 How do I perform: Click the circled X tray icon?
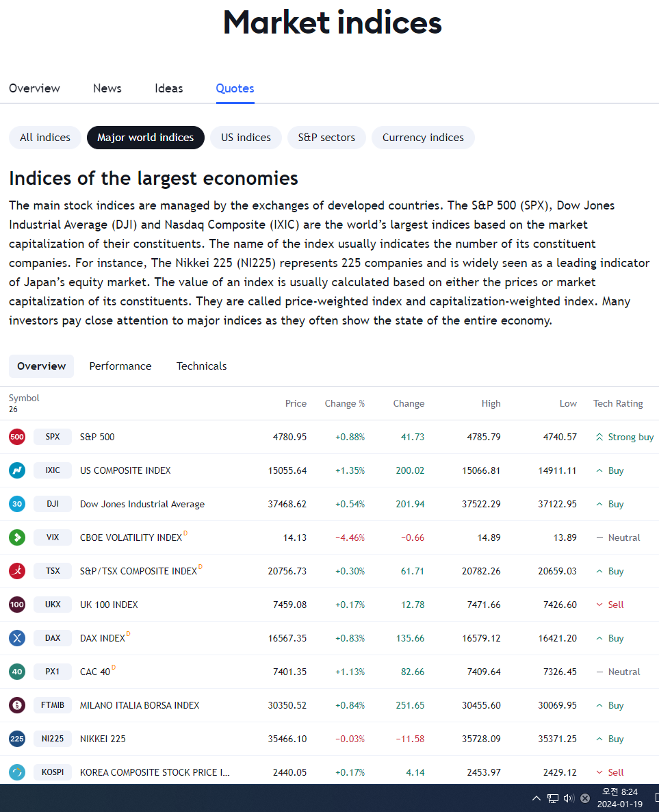tap(585, 798)
